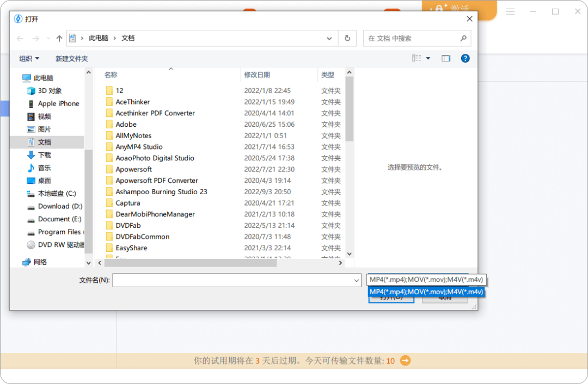The height and width of the screenshot is (384, 588).
Task: Open the file type filter dropdown
Action: [x=426, y=280]
